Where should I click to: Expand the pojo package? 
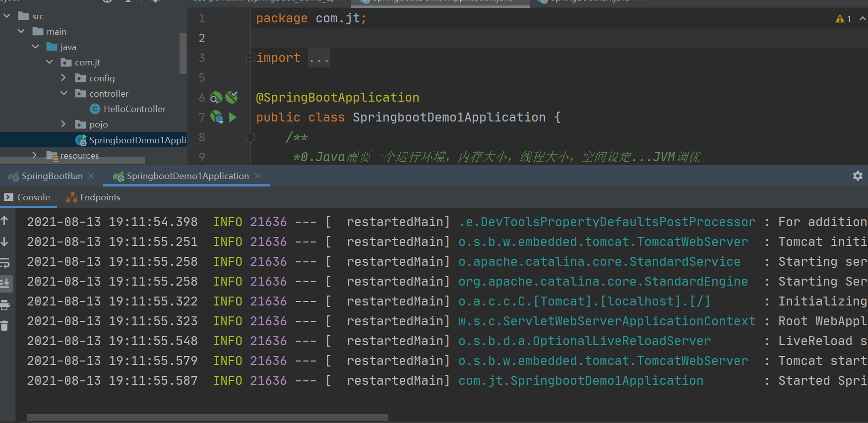63,124
